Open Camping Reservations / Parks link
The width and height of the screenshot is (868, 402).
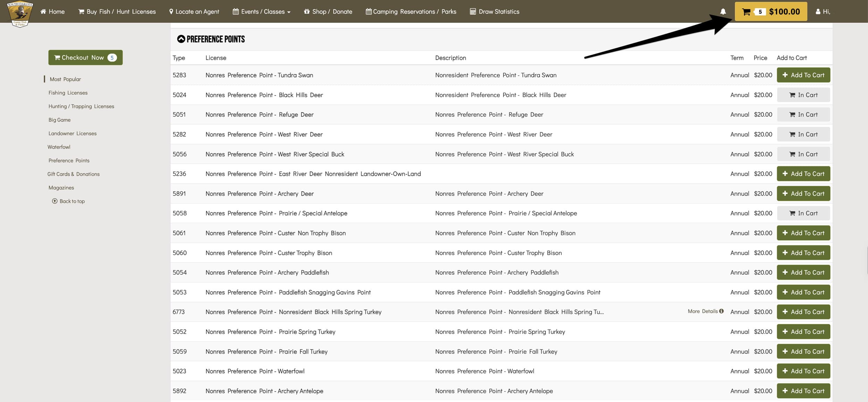(x=411, y=11)
